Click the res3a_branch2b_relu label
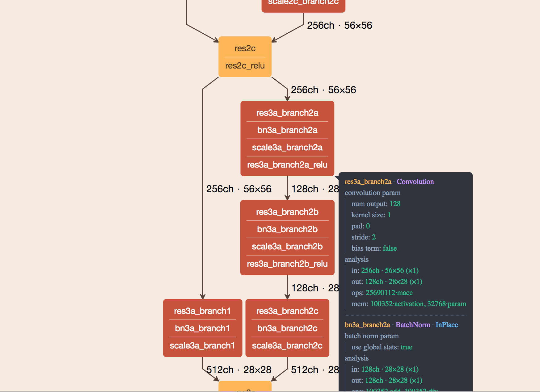540x392 pixels. pos(287,264)
